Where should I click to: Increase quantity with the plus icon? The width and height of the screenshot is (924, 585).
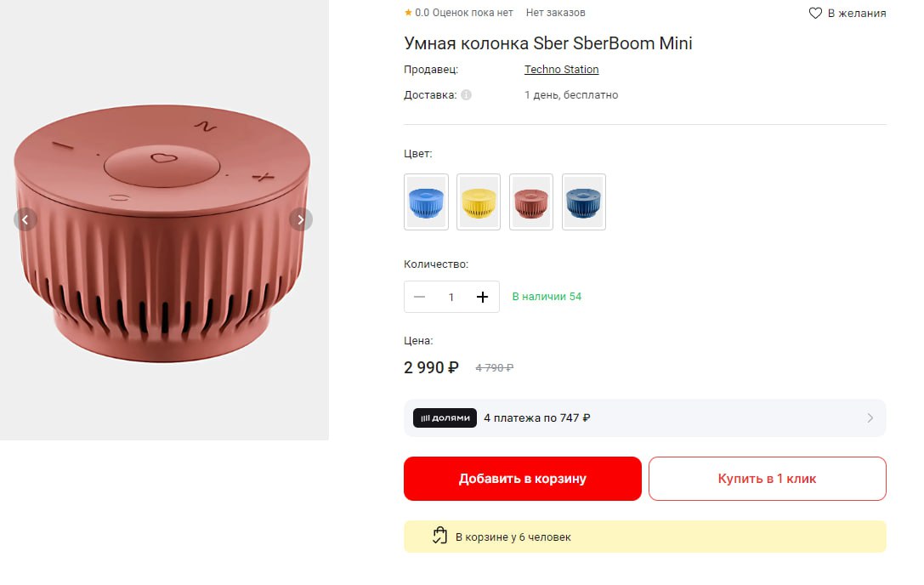[482, 297]
